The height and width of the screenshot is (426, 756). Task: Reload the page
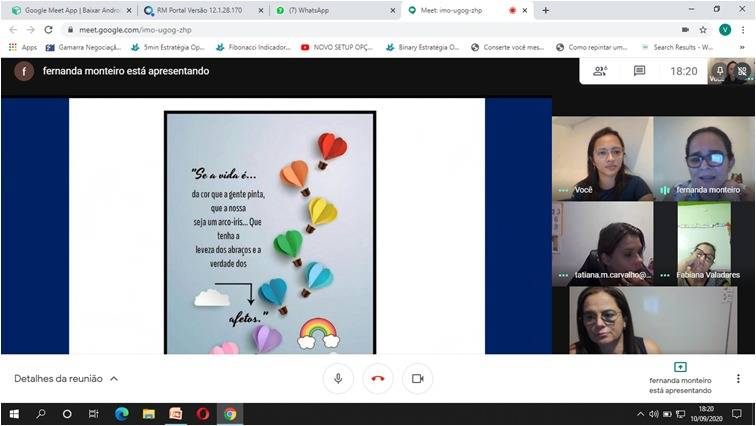48,29
